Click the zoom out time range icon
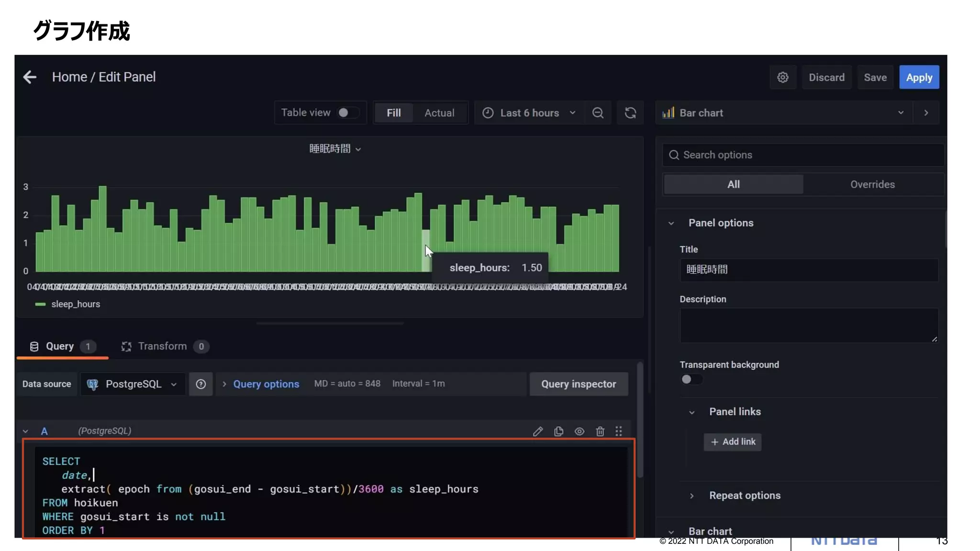Viewport: 980px width, 551px height. 598,113
